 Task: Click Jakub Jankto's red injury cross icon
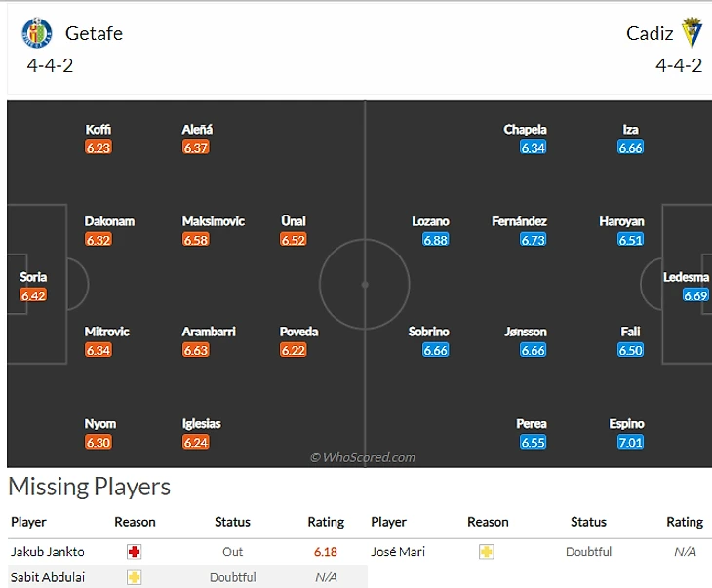pos(135,552)
